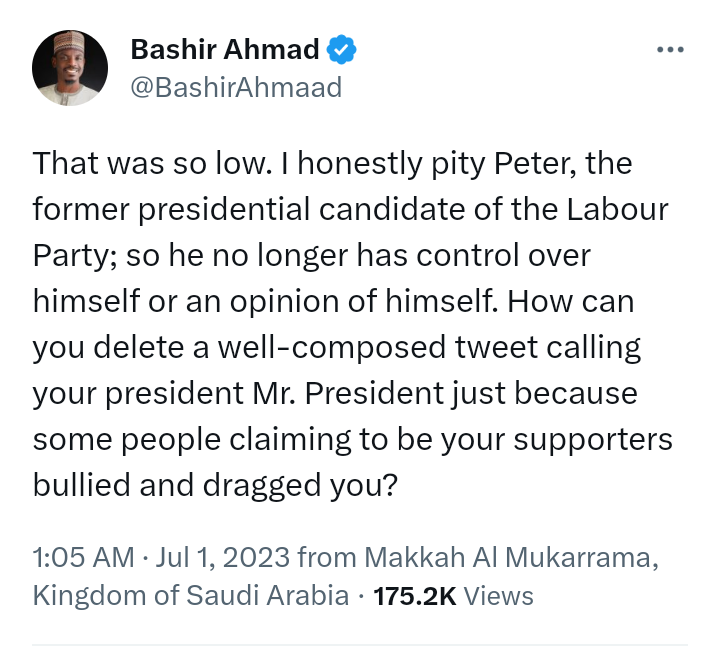Open the @BashirAhmaad handle link
Image resolution: width=720 pixels, height=646 pixels.
236,88
